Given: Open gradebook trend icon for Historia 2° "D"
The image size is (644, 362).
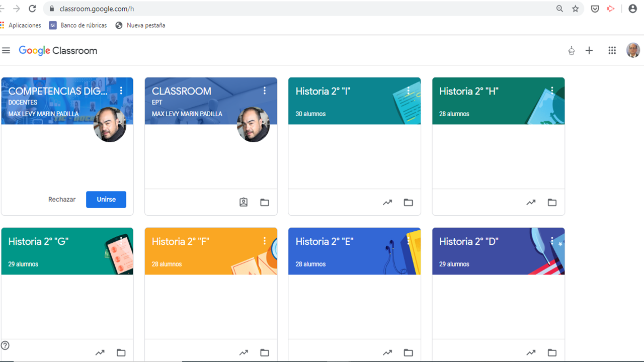Looking at the screenshot, I should click(531, 353).
